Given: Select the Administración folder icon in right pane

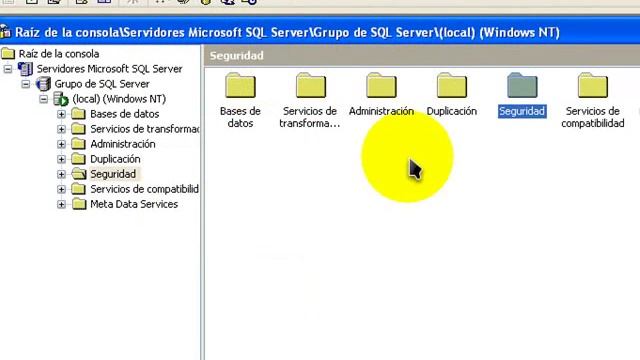Looking at the screenshot, I should coord(381,85).
